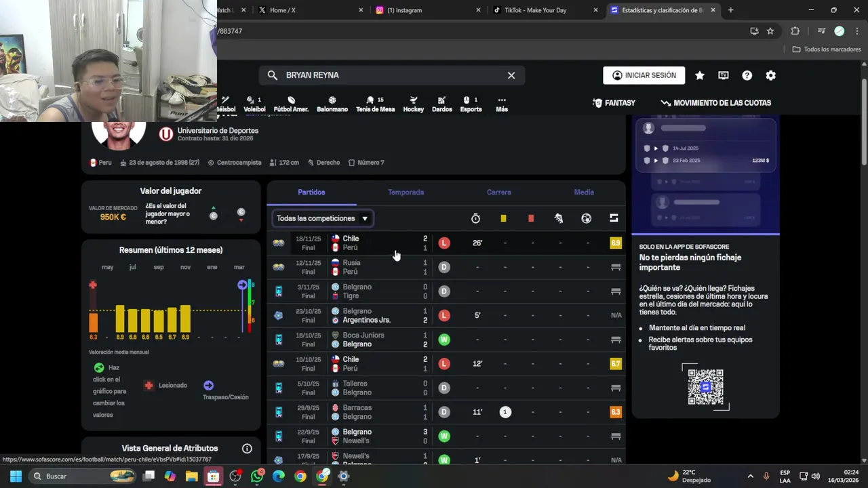Select the Tenis de Mesa sport
Image resolution: width=868 pixels, height=488 pixels.
tap(375, 104)
